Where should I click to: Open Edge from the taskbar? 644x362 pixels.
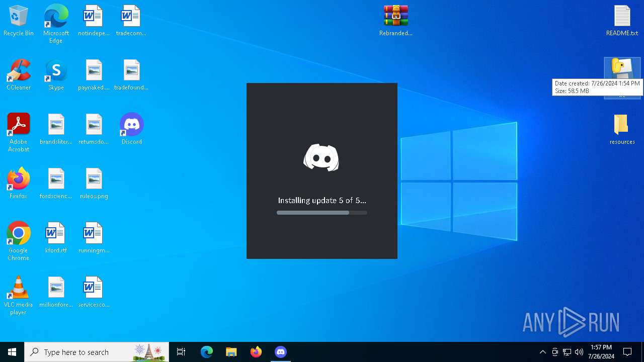[x=207, y=352]
